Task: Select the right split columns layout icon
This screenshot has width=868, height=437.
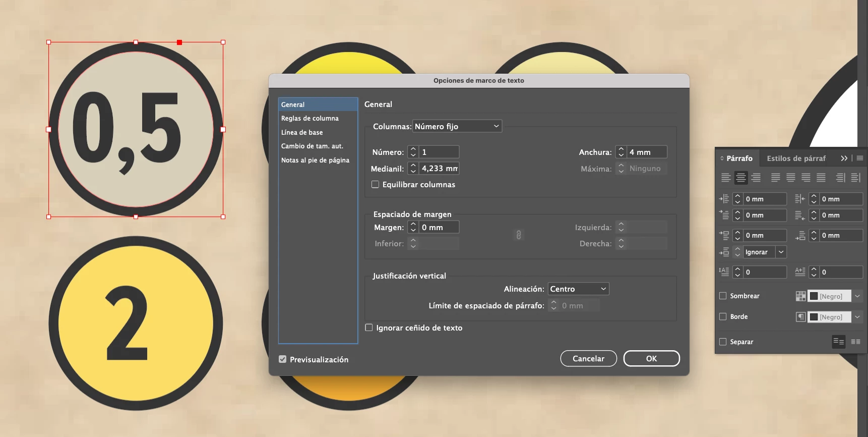Action: 855,342
